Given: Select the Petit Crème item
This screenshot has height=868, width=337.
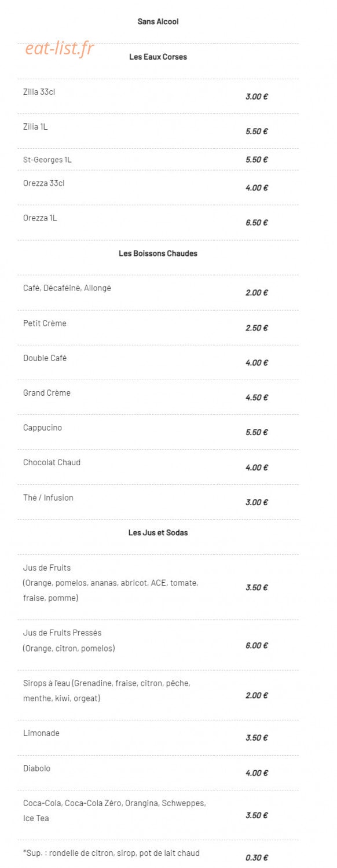Looking at the screenshot, I should (45, 323).
